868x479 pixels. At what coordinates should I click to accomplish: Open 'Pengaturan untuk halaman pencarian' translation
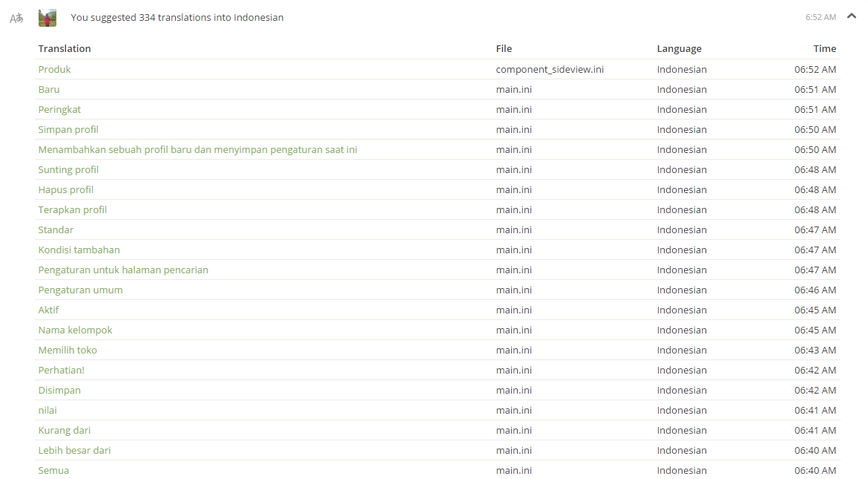(123, 270)
